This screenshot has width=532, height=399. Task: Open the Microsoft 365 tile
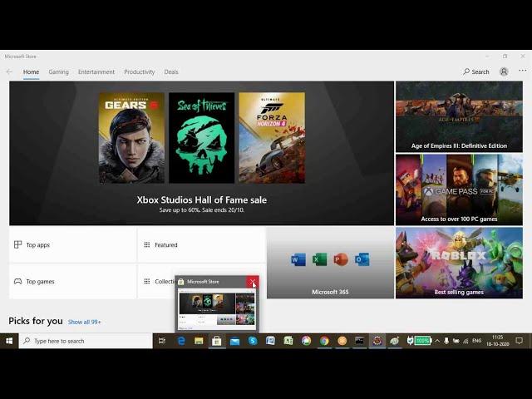(x=330, y=263)
